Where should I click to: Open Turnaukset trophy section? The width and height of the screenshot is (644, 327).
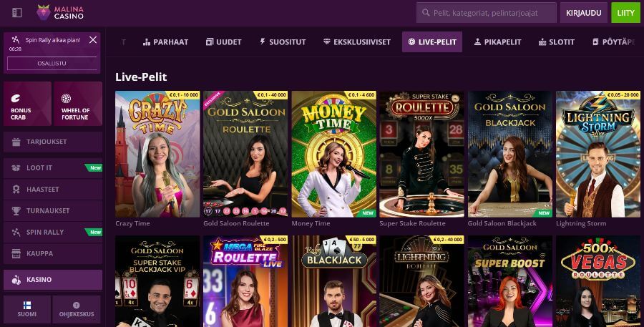coord(53,211)
